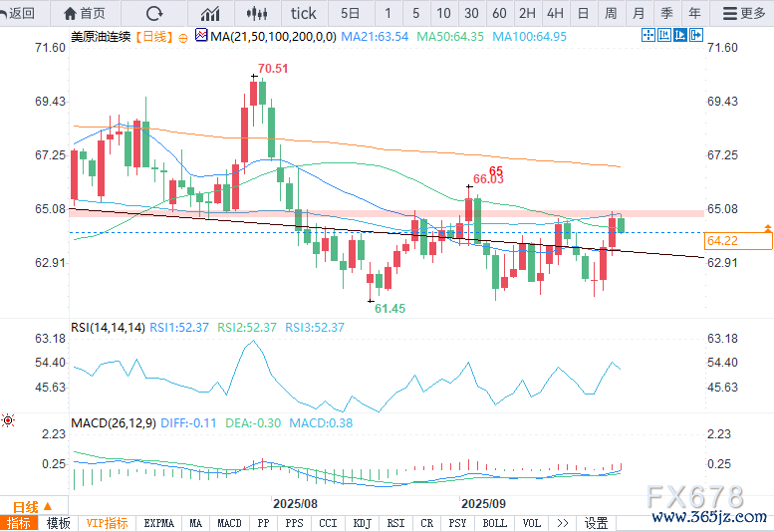Select the 30 minute timeframe
This screenshot has width=774, height=532.
coord(471,13)
